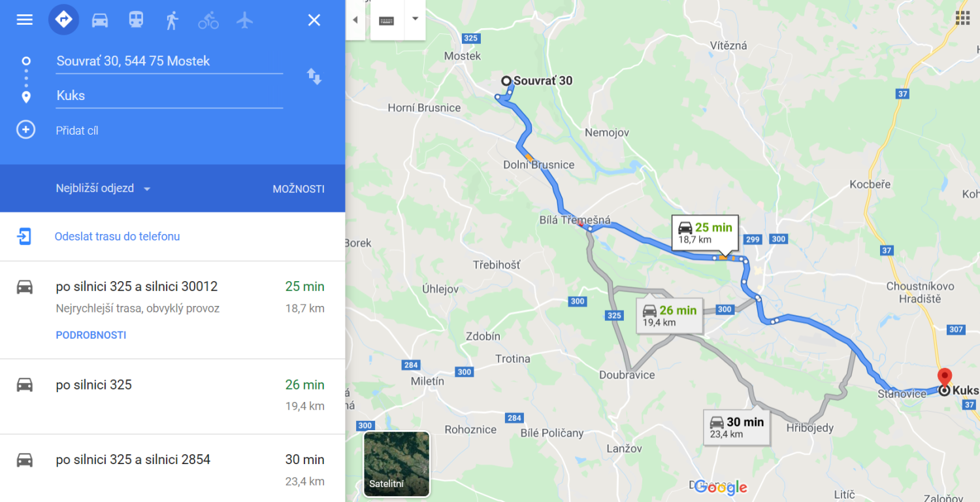Viewport: 980px width, 502px height.
Task: Choose route po silnici 325 a silnici 2854
Action: pos(172,468)
